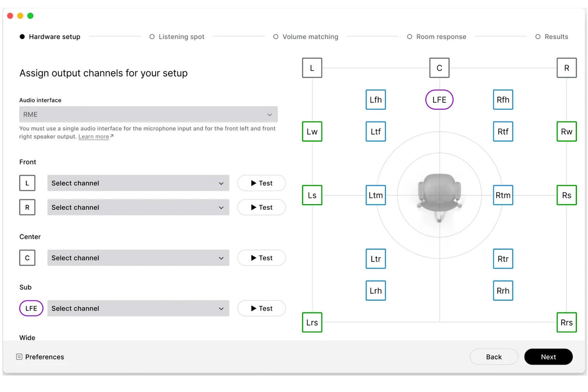The width and height of the screenshot is (588, 392).
Task: Click the LFE subwoofer in room diagram
Action: click(440, 100)
